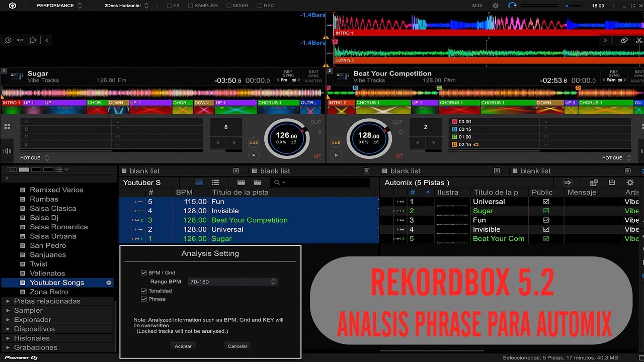
Task: Zoom in the waveform with magnifier plus
Action: [x=8, y=40]
